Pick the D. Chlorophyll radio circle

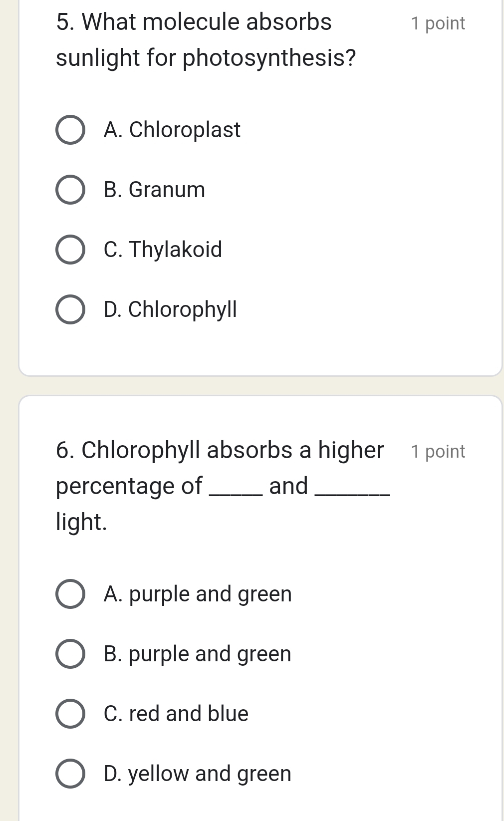click(x=70, y=309)
